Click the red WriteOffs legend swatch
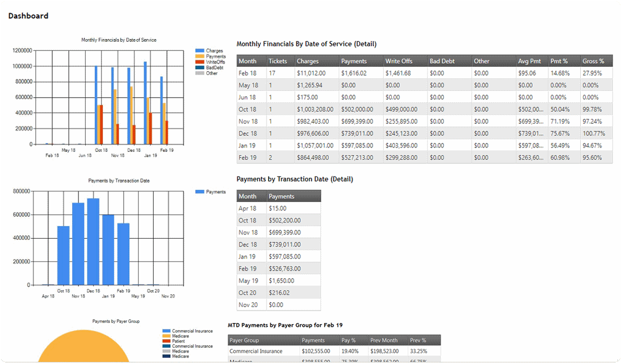 coord(200,62)
